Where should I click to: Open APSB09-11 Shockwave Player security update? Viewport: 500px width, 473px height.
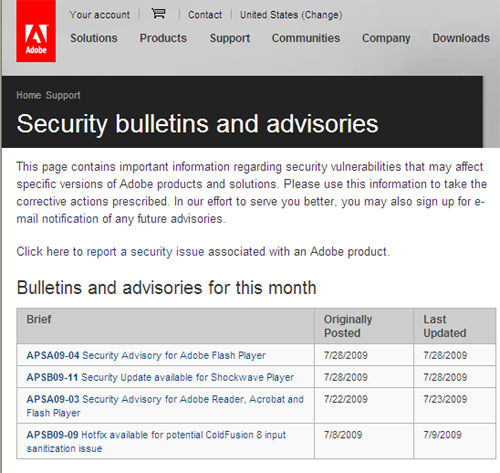(160, 377)
